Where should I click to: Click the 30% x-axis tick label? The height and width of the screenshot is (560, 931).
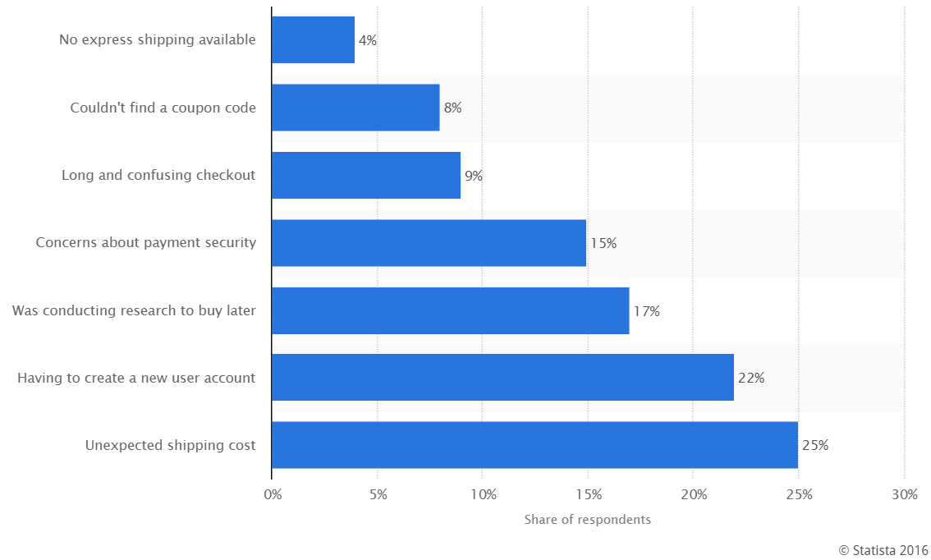(x=905, y=494)
